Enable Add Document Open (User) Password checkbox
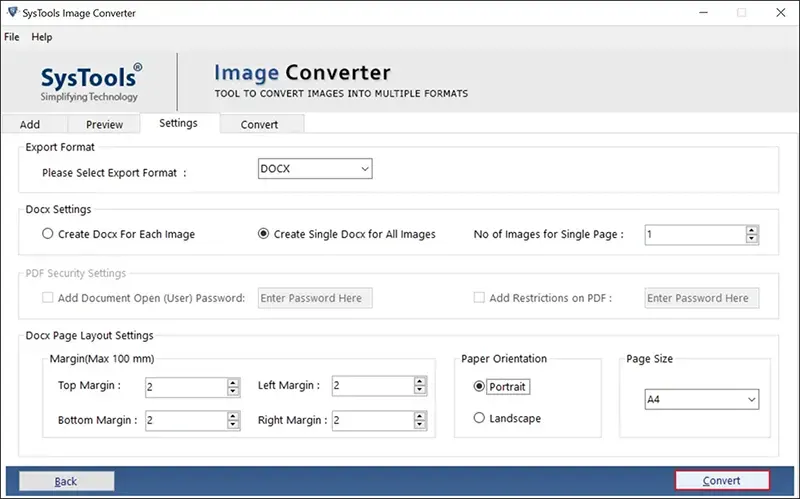The width and height of the screenshot is (800, 499). coord(47,297)
